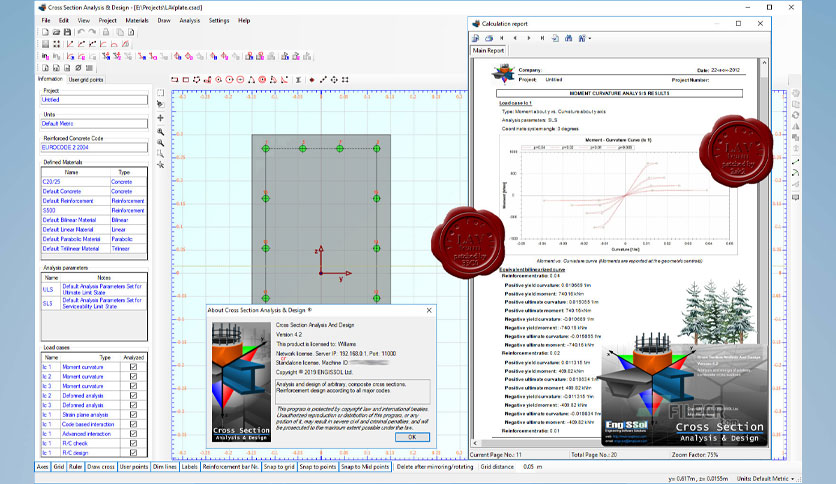Screen dimensions: 836x484
Task: Open text size dropdown arrow in report toolbar
Action: [x=590, y=38]
